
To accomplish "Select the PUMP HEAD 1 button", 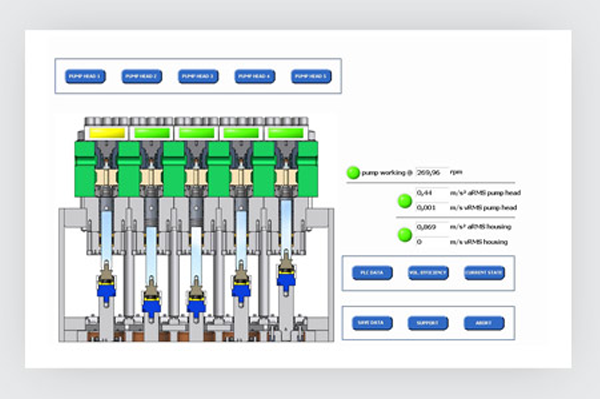I will pyautogui.click(x=85, y=76).
